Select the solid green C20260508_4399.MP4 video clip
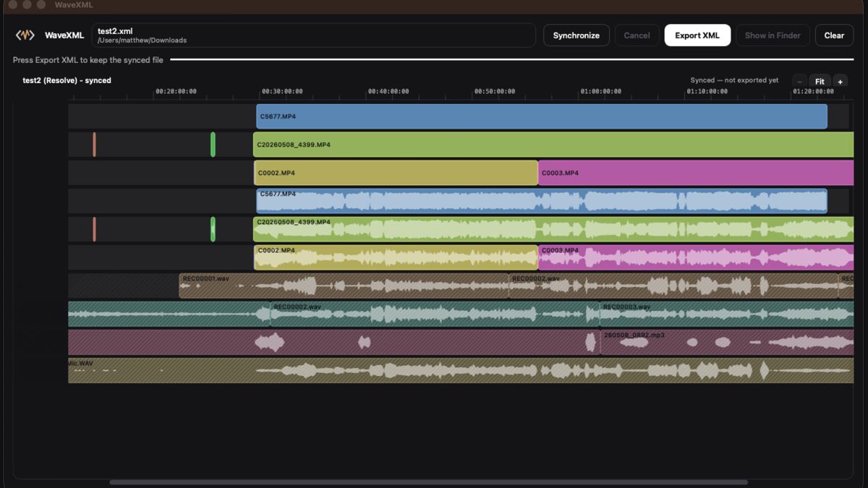Screen dimensions: 868x488 pos(553,145)
